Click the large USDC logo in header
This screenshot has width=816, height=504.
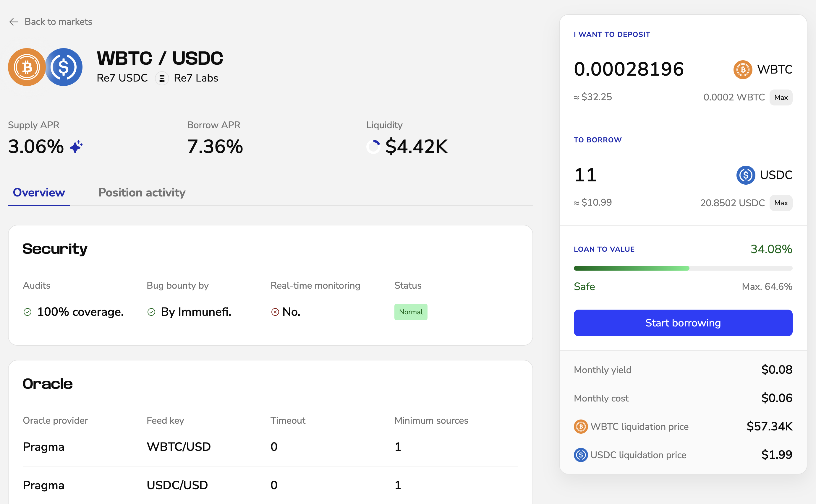pyautogui.click(x=64, y=67)
